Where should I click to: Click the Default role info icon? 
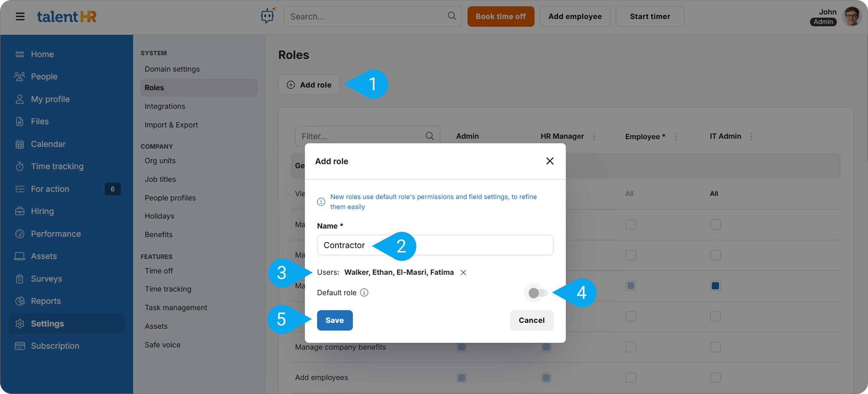(364, 293)
